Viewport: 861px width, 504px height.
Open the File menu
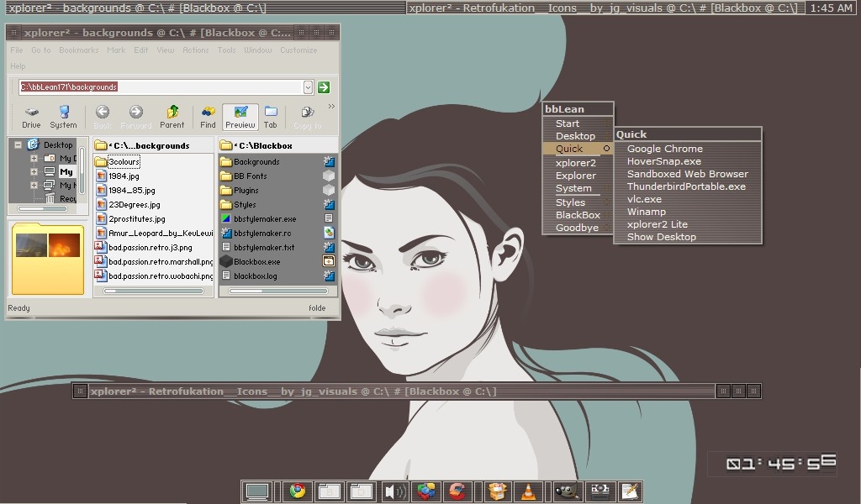(17, 50)
